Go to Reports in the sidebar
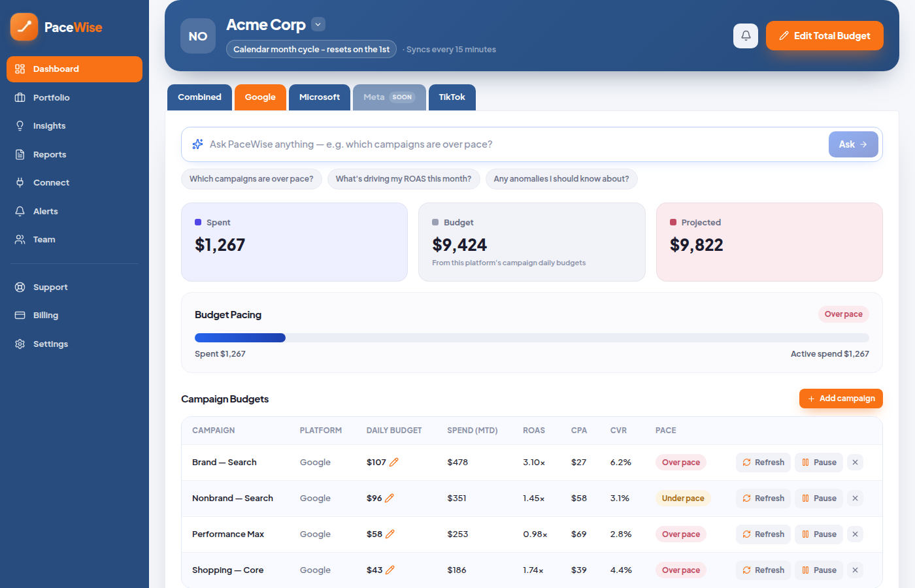The image size is (915, 588). tap(75, 155)
